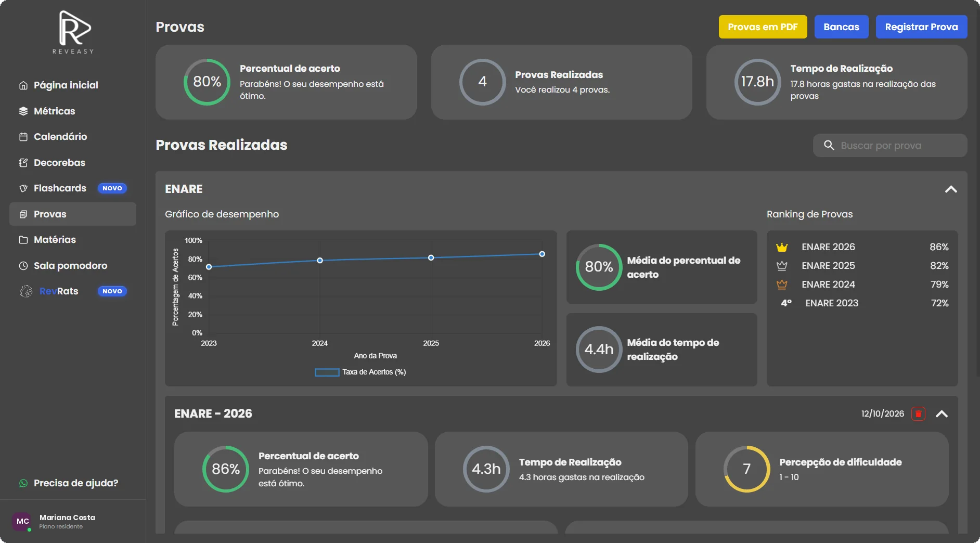Screen dimensions: 980x543
Task: Open Flashcards from sidebar
Action: (73, 188)
